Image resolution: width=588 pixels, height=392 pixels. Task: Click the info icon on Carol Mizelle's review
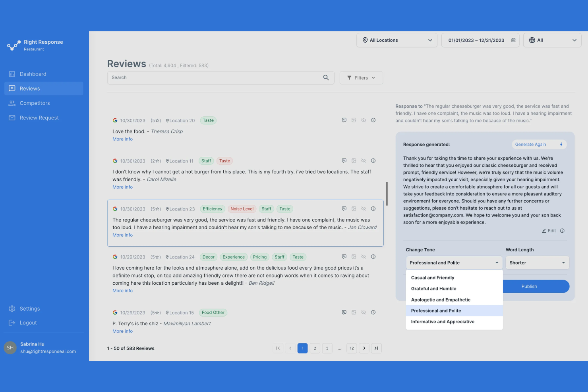coord(373,160)
